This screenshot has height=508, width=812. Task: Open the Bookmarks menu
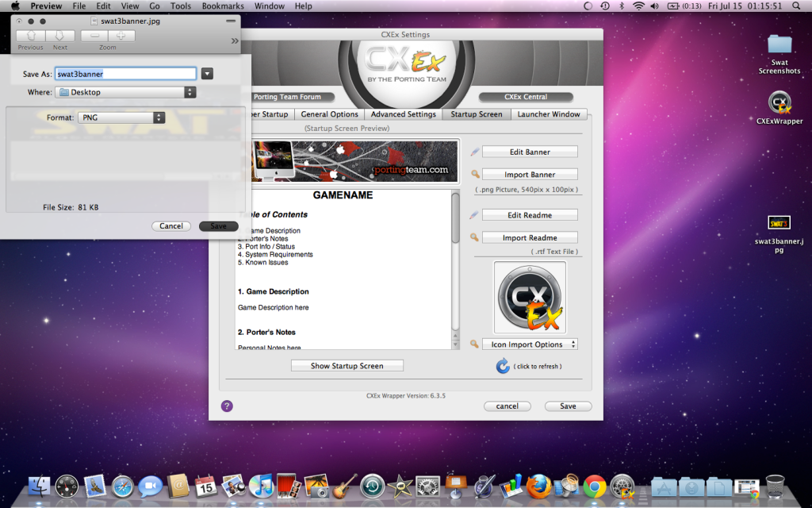(223, 6)
